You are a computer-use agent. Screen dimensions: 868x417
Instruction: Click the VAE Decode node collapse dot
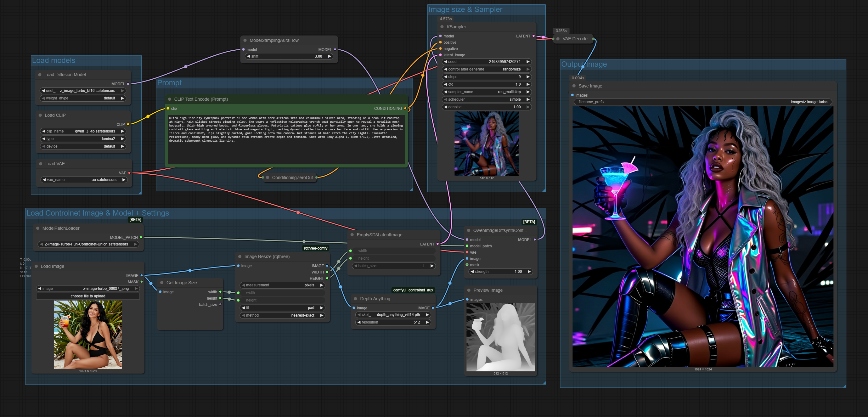pyautogui.click(x=558, y=39)
